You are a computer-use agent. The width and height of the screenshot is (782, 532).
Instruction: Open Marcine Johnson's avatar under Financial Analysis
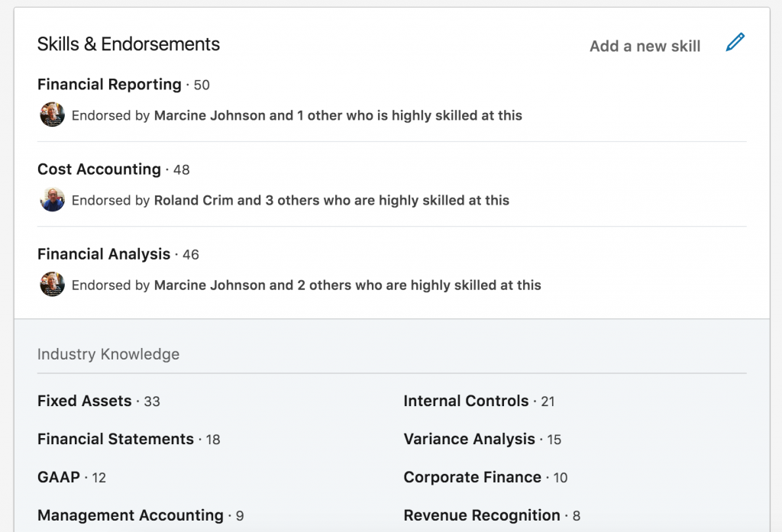click(53, 284)
